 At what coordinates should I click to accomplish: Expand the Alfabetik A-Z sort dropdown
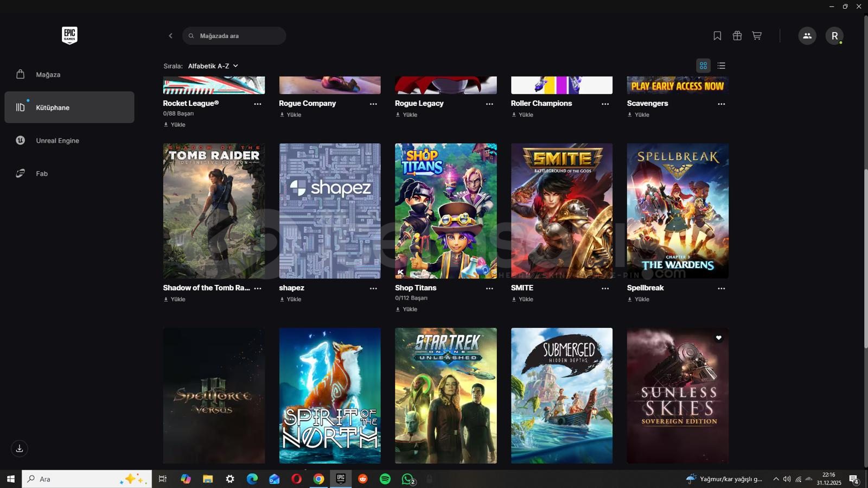click(213, 66)
